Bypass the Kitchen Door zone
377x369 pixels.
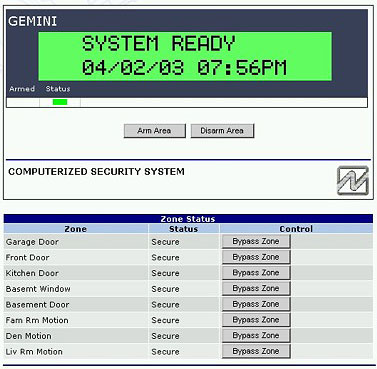256,273
